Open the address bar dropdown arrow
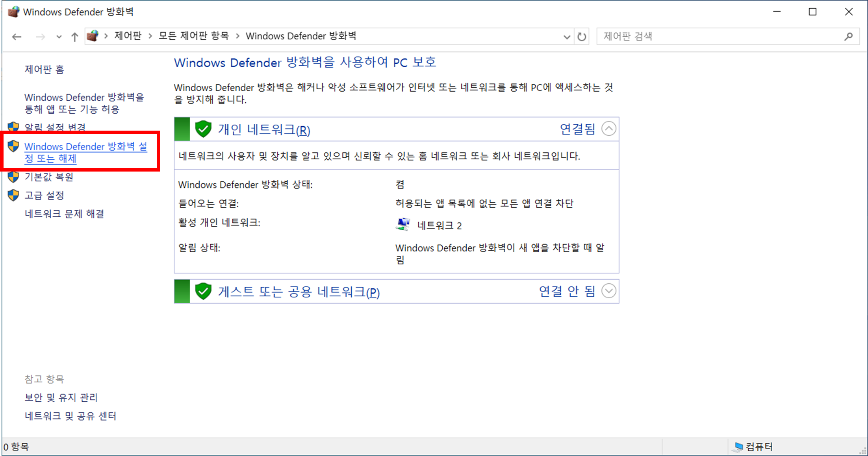 pos(567,36)
